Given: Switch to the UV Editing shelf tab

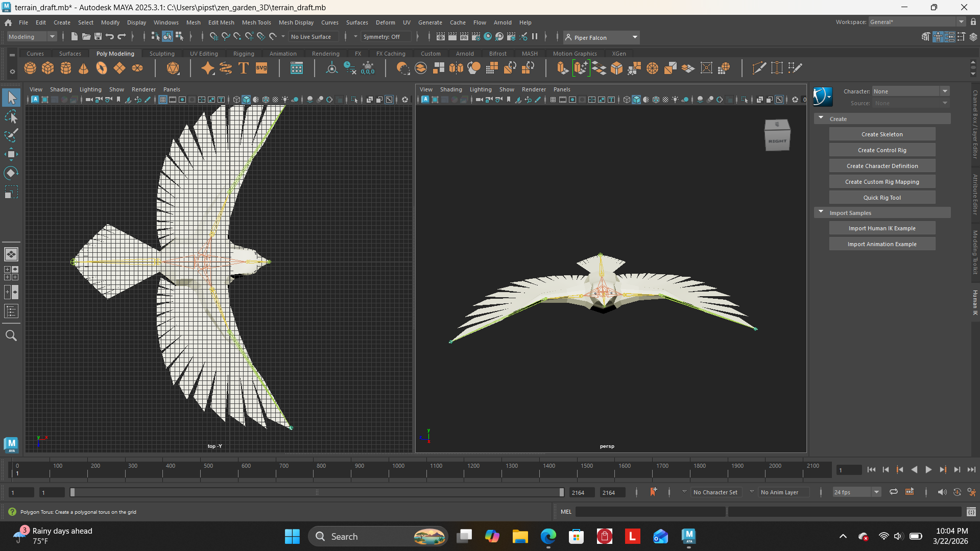Looking at the screenshot, I should [204, 54].
